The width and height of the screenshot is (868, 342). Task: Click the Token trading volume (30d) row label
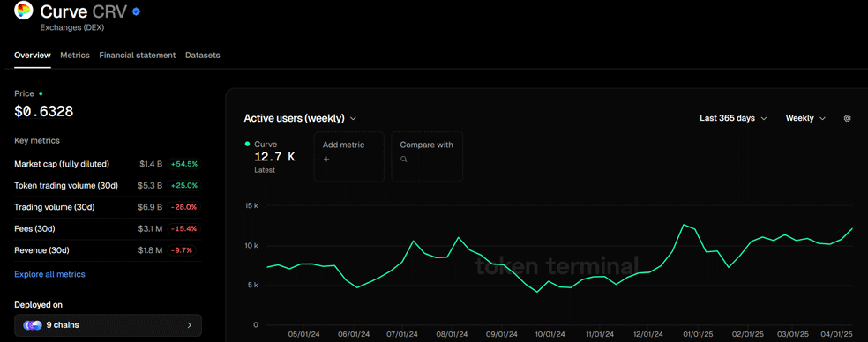click(66, 185)
